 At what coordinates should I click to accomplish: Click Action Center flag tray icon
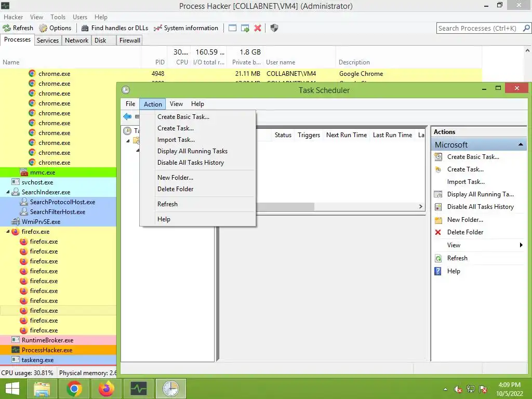483,390
